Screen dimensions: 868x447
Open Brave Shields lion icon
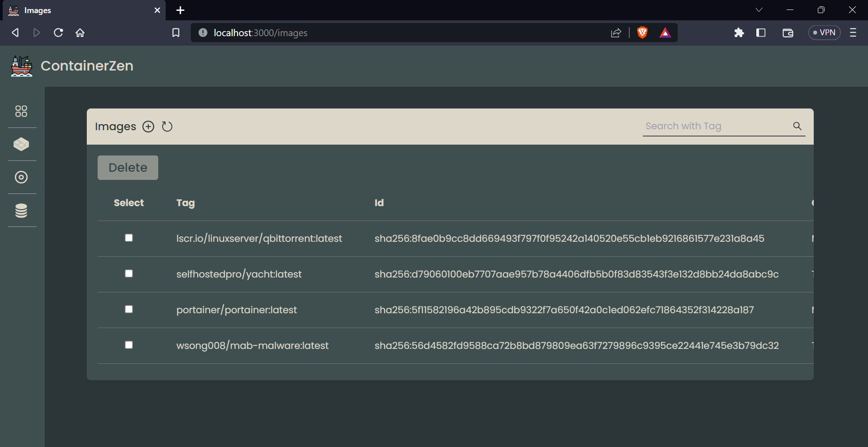[642, 33]
